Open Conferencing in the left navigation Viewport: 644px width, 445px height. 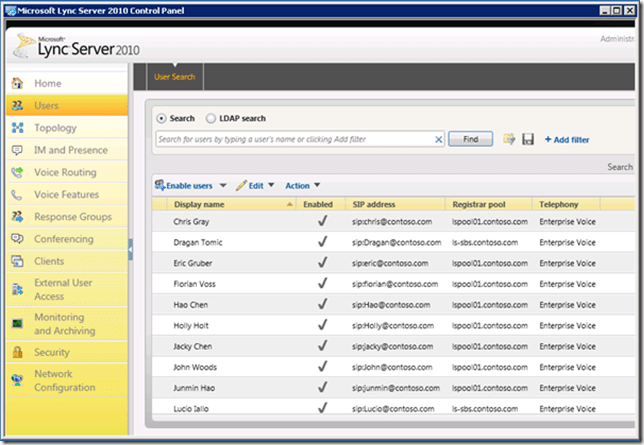point(62,239)
